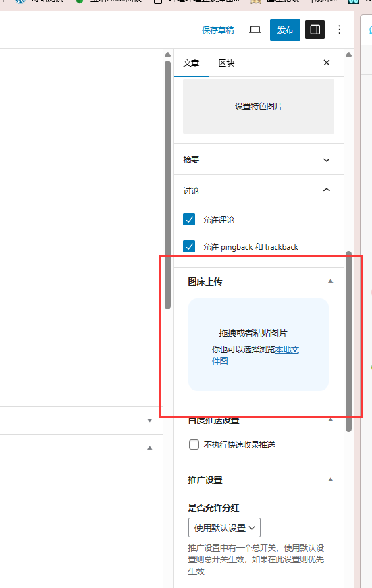This screenshot has width=372, height=588.
Task: Open the 使用默认设置 dropdown
Action: [224, 528]
